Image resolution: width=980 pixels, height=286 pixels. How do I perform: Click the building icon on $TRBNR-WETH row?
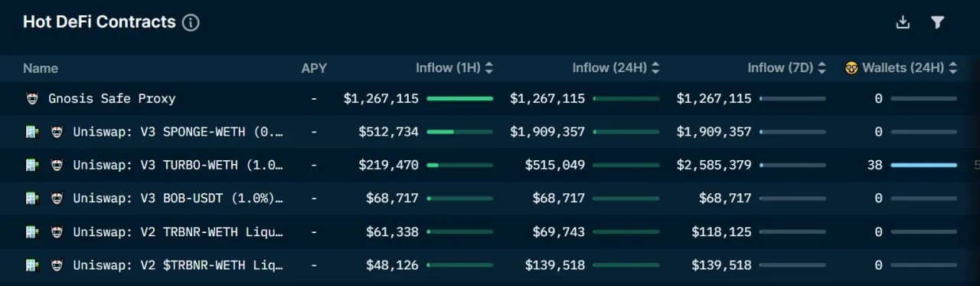[x=31, y=265]
